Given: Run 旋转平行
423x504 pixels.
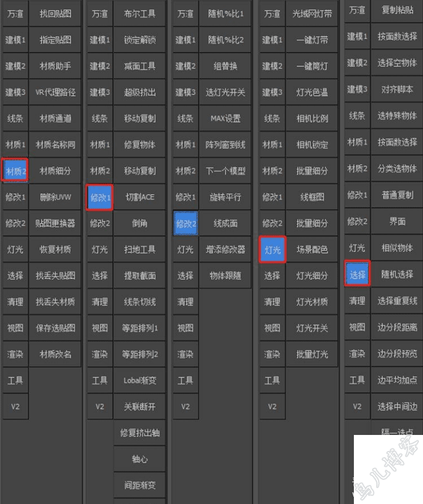Looking at the screenshot, I should (x=225, y=197).
